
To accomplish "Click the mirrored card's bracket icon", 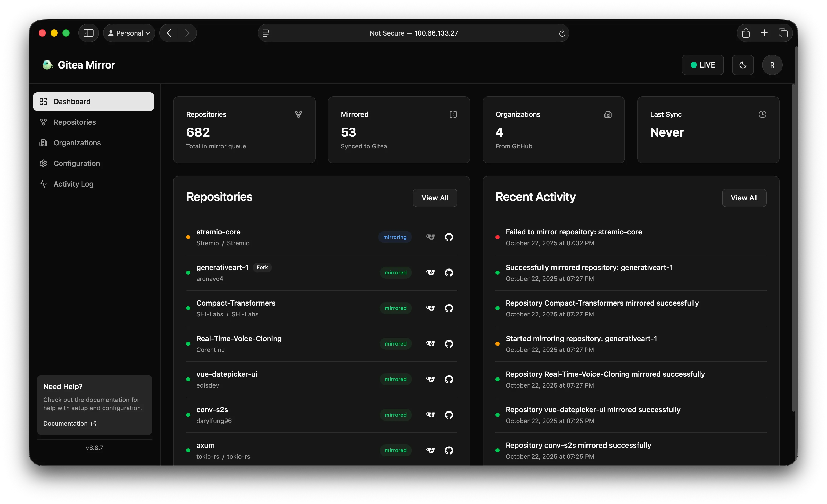I will point(453,114).
